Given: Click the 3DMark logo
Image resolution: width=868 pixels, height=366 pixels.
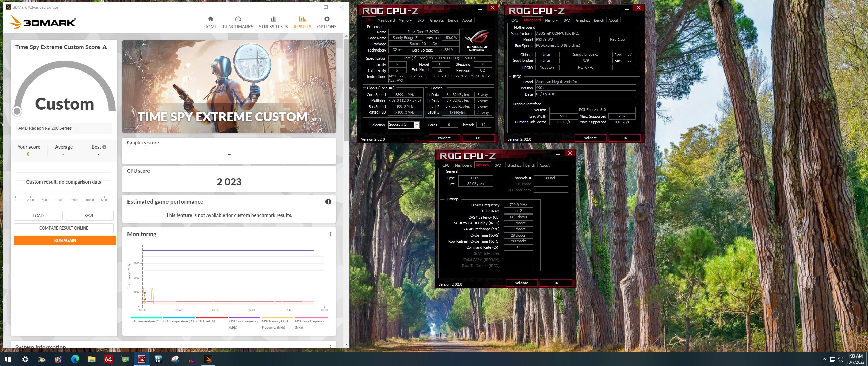Looking at the screenshot, I should click(x=42, y=23).
